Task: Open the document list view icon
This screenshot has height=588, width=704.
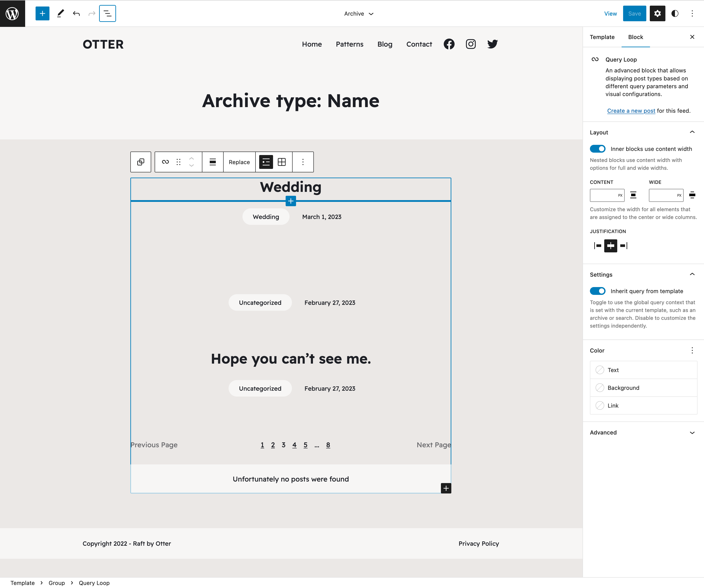Action: (x=107, y=13)
